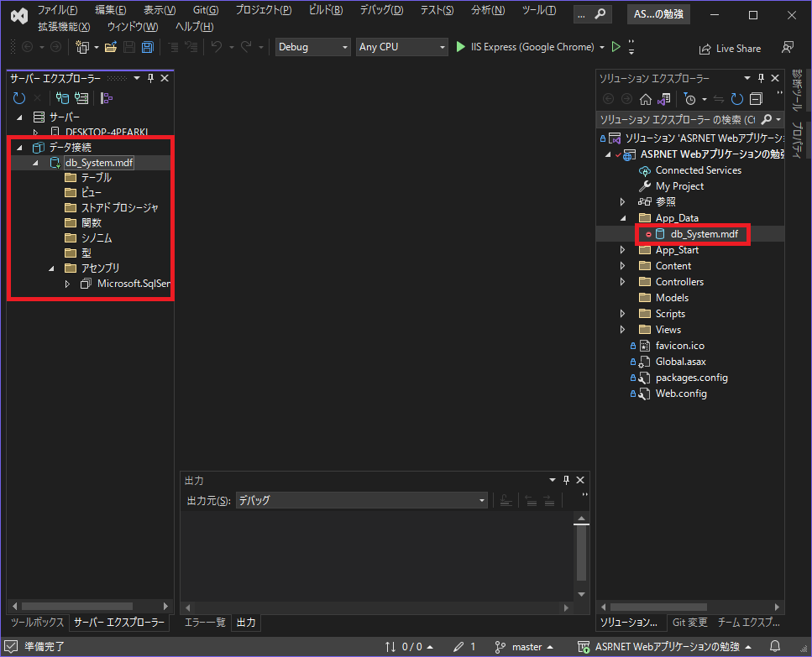Click Connect to Server icon in Server Explorer
812x657 pixels.
point(81,98)
